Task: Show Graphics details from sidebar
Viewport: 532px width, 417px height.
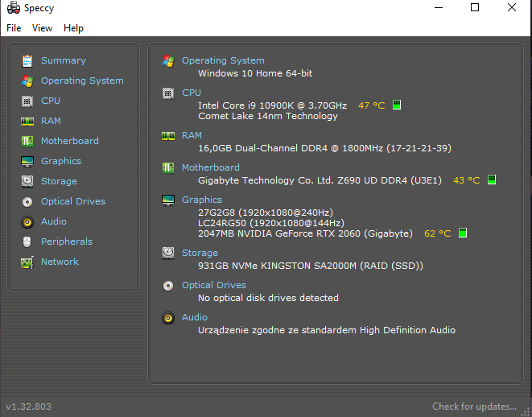Action: point(61,161)
